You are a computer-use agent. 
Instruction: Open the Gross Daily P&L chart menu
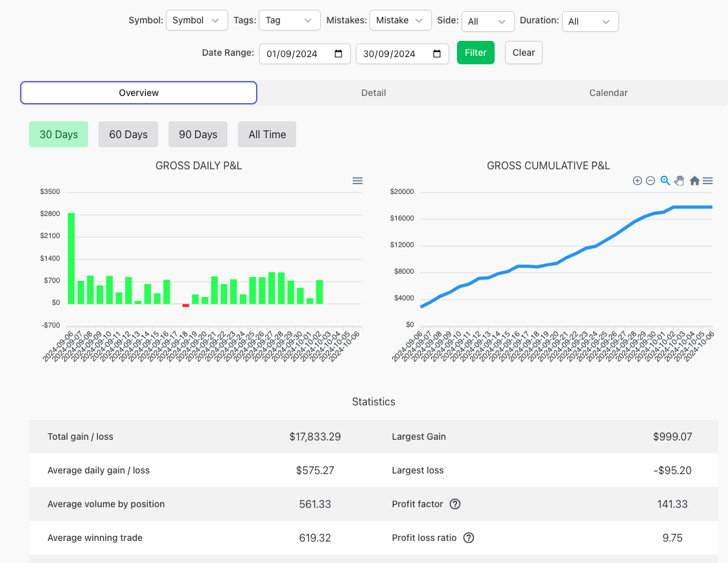tap(357, 180)
